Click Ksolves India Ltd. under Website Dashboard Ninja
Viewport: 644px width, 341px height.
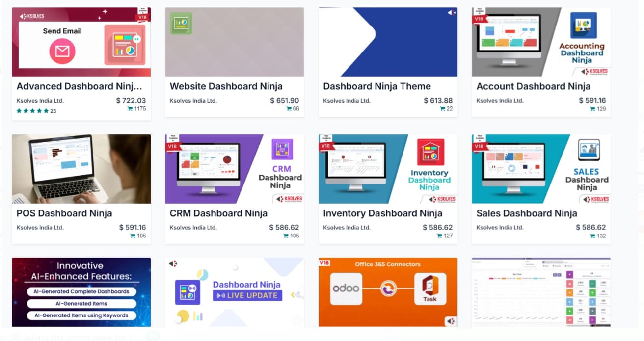point(193,101)
